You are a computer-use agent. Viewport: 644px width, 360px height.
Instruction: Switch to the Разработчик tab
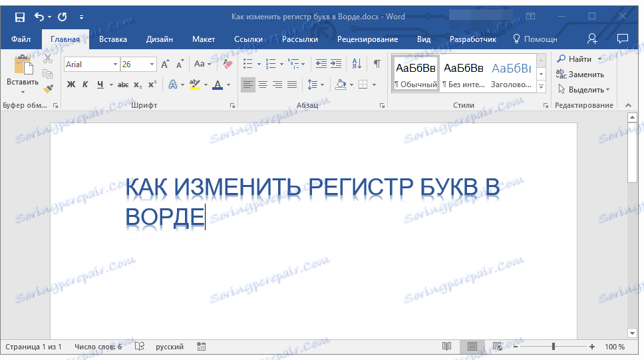[473, 39]
